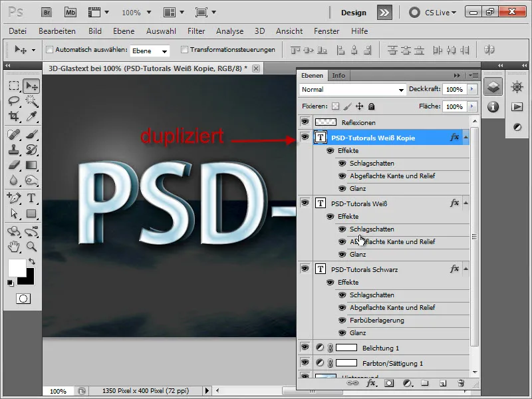Switch to the Info tab
Image resolution: width=532 pixels, height=399 pixels.
[x=338, y=75]
